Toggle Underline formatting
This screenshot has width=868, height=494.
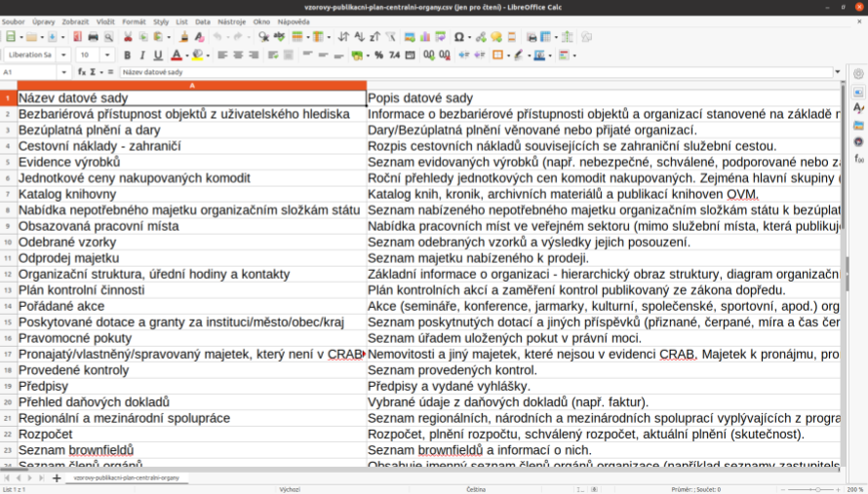point(156,56)
